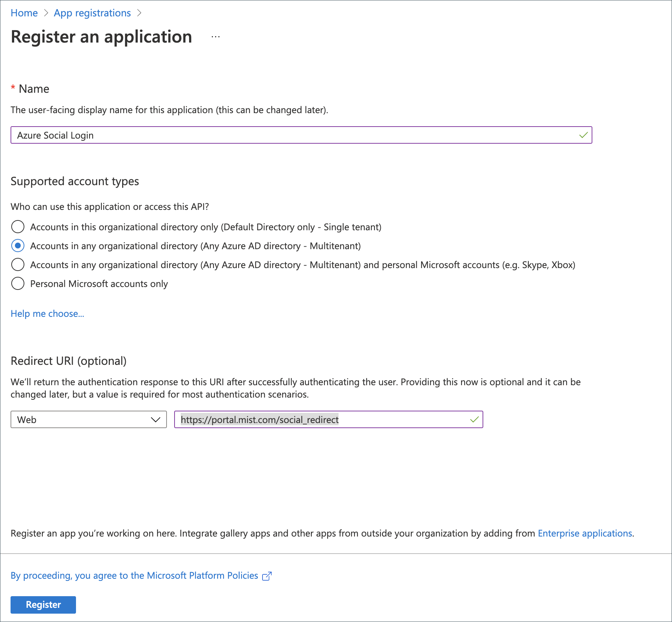
Task: Click the Register an application page title
Action: (x=101, y=37)
